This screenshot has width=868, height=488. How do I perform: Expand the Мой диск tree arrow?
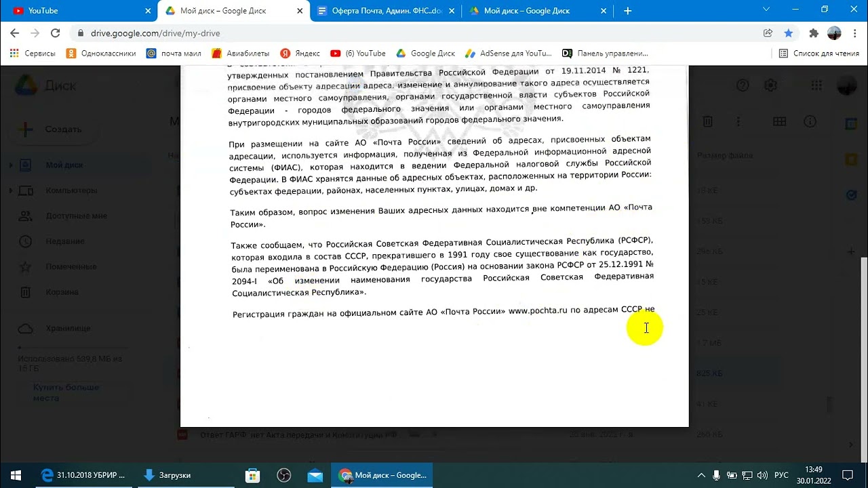coord(11,165)
